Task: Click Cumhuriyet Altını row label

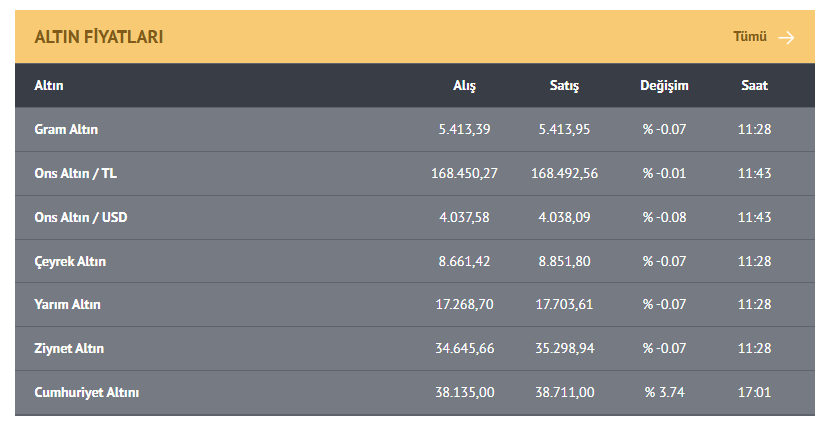Action: tap(87, 393)
